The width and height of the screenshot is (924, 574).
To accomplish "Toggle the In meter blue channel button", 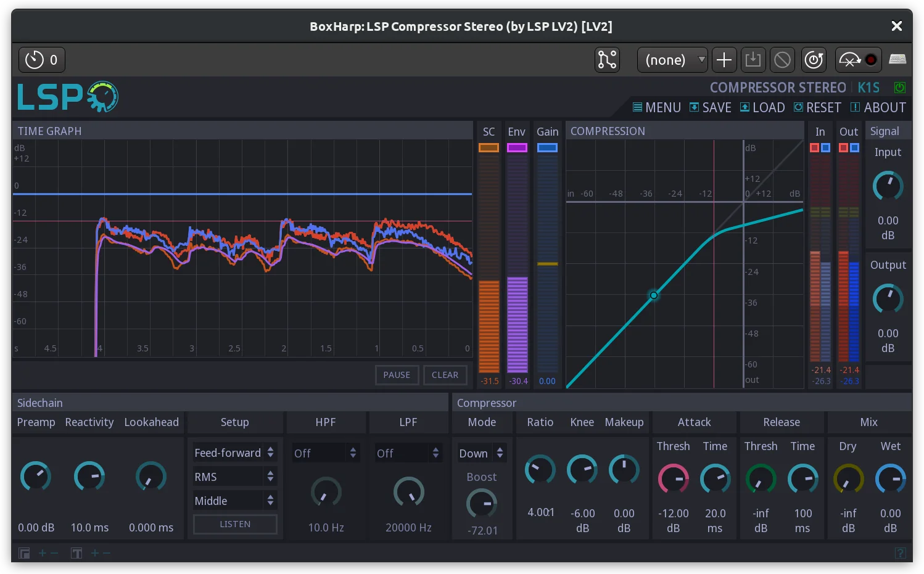I will [826, 147].
